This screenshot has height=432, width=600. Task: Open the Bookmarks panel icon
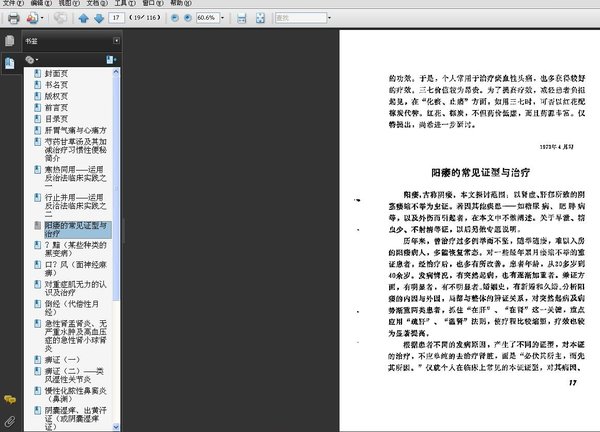coord(10,63)
